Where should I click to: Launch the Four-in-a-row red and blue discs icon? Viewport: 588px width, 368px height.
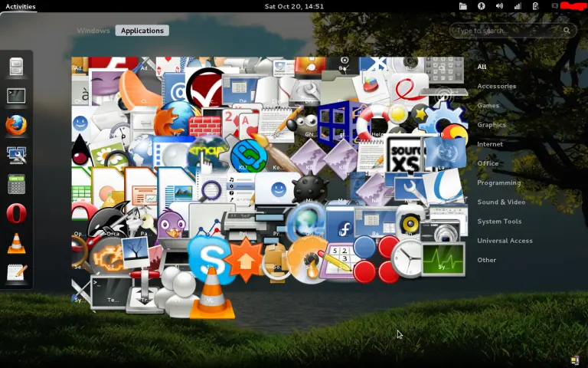point(376,259)
